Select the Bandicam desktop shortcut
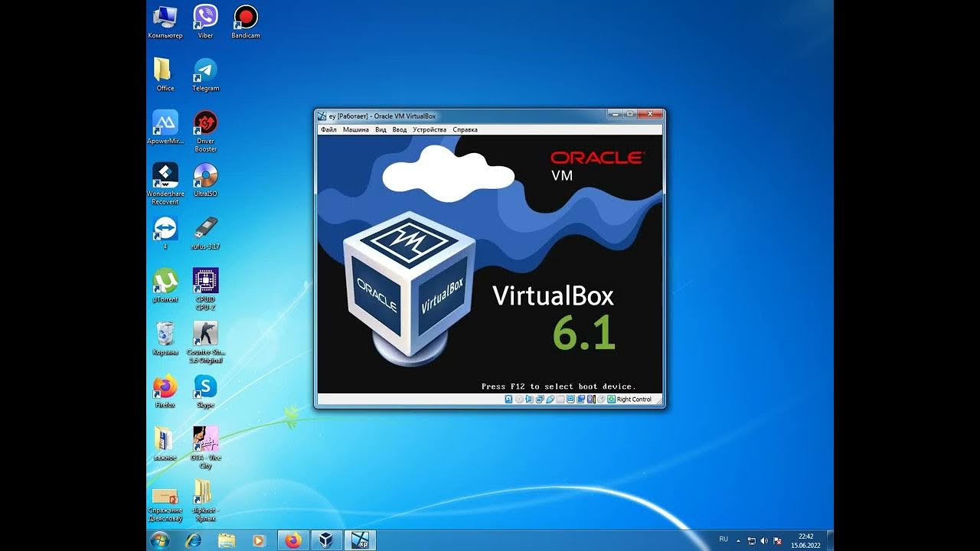980x551 pixels. coord(245,21)
